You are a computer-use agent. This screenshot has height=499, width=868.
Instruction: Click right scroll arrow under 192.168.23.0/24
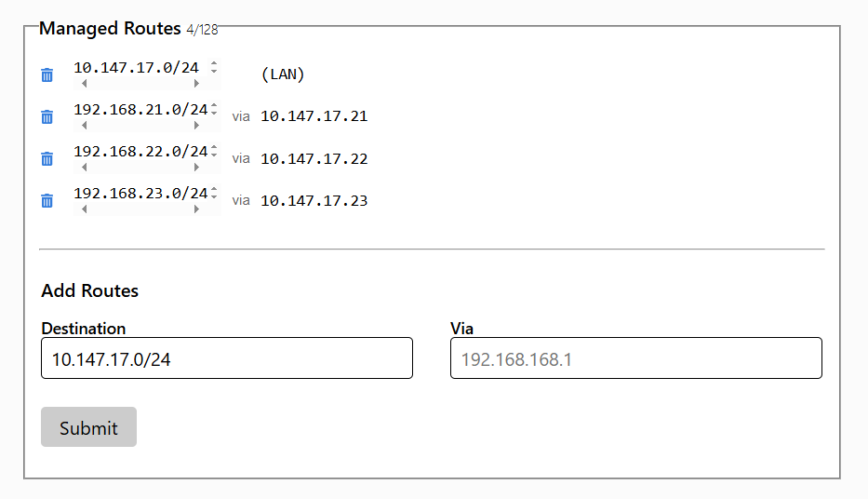pos(196,209)
